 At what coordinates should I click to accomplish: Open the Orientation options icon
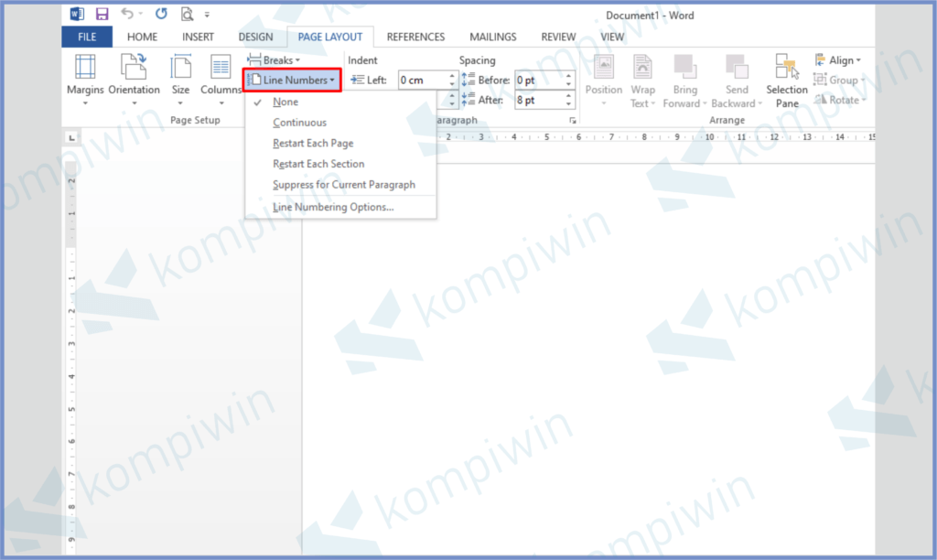(134, 67)
